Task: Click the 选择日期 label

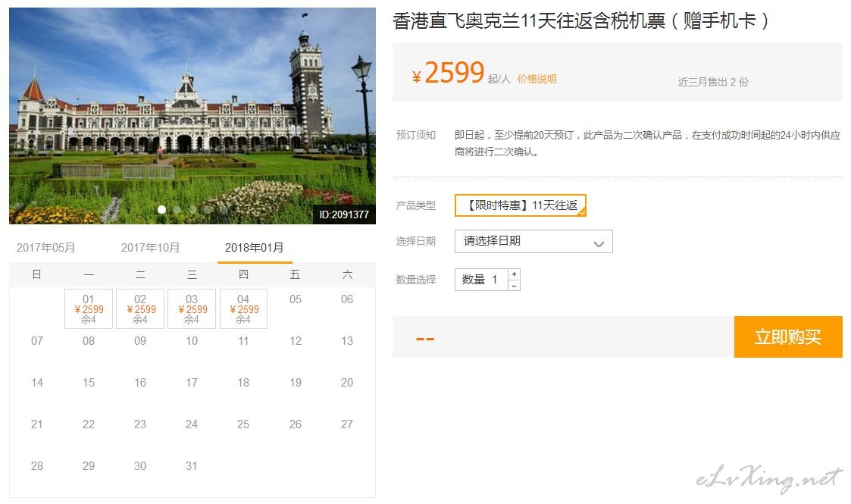Action: (x=416, y=242)
